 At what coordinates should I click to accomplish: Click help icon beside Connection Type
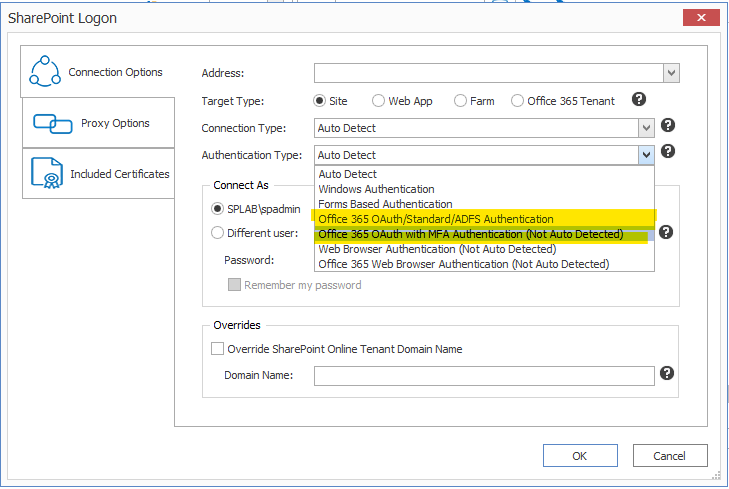click(668, 125)
